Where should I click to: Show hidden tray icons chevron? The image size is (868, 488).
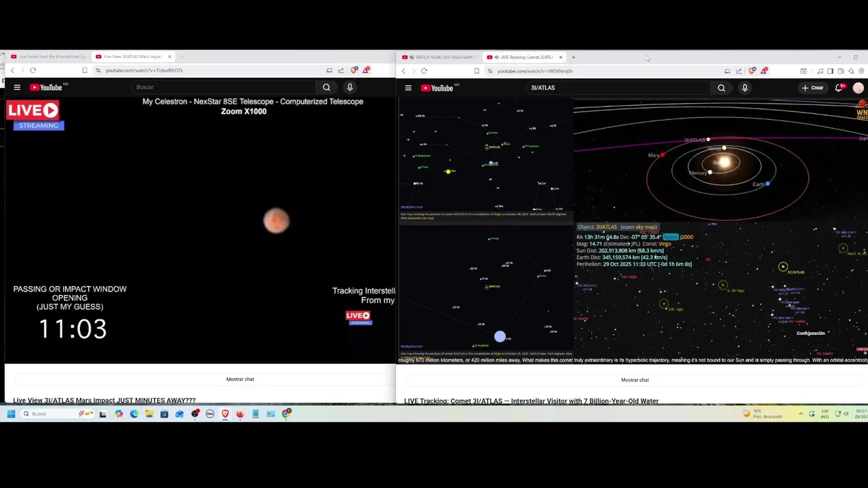coord(801,413)
